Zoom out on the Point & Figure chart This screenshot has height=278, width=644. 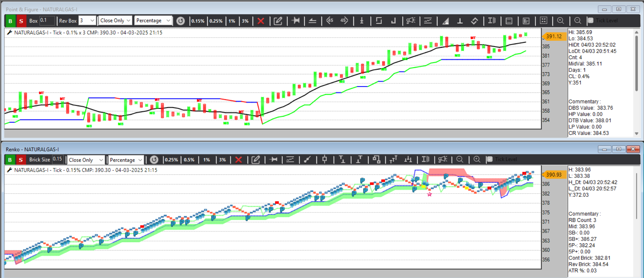click(x=578, y=21)
